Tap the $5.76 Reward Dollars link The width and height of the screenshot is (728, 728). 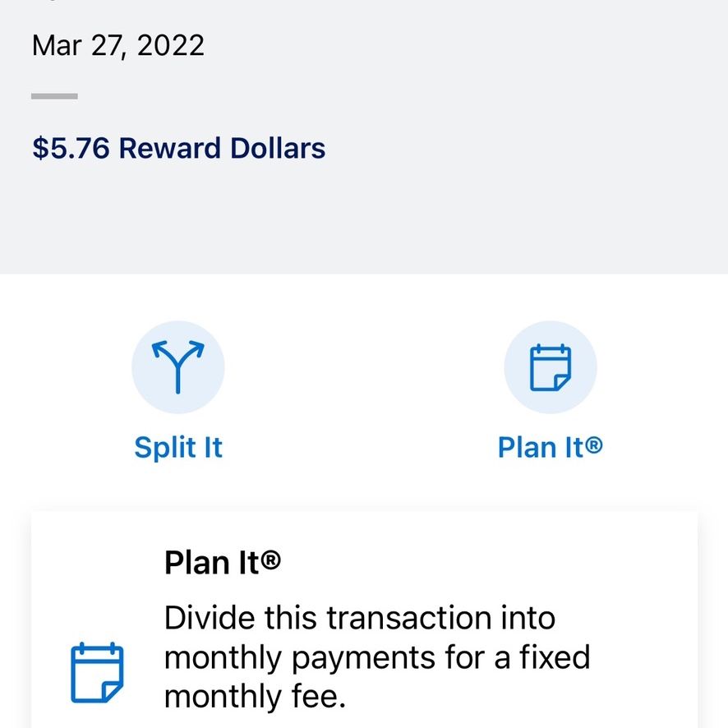pos(179,148)
